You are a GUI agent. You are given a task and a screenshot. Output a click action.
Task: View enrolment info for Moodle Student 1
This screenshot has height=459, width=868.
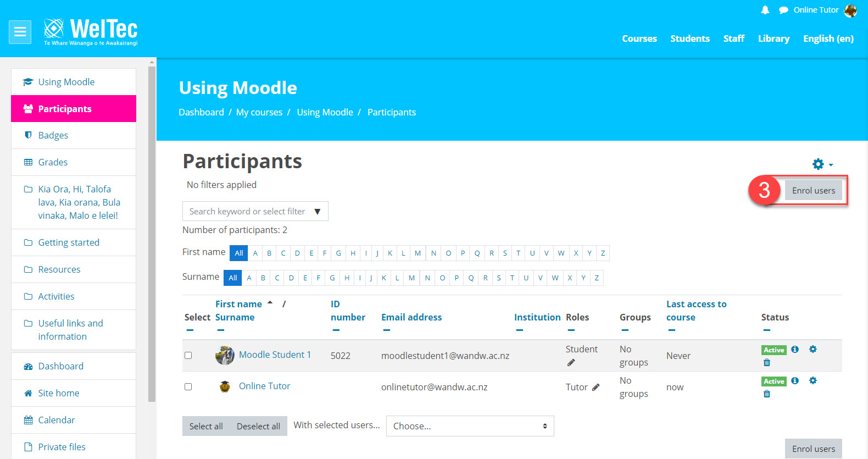(795, 349)
